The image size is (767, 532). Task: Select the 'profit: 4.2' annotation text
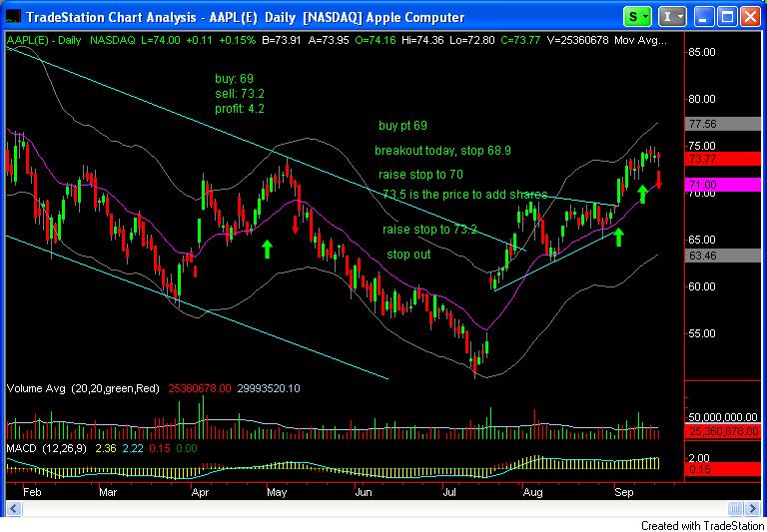[240, 109]
